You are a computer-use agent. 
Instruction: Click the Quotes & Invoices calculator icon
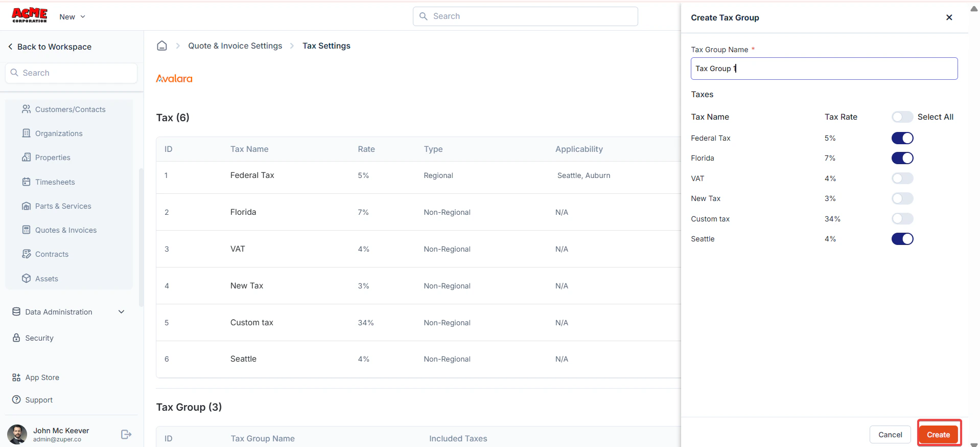(27, 230)
